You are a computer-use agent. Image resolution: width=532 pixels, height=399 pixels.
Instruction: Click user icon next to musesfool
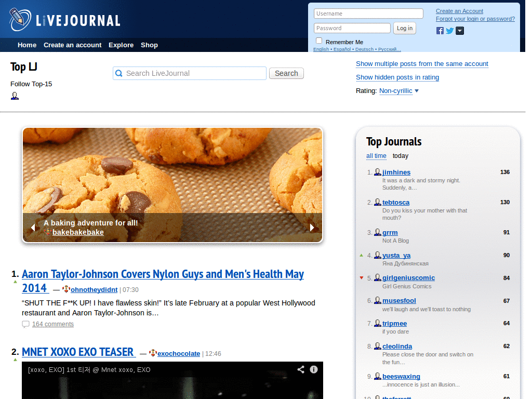point(378,300)
